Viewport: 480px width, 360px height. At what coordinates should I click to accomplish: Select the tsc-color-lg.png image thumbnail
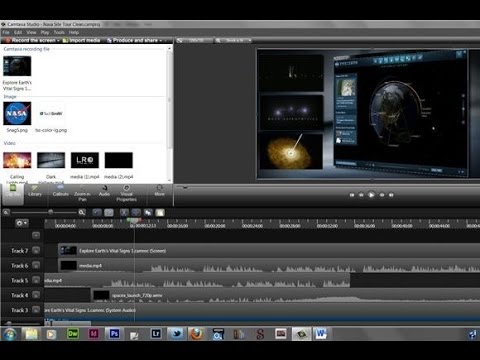tap(51, 114)
